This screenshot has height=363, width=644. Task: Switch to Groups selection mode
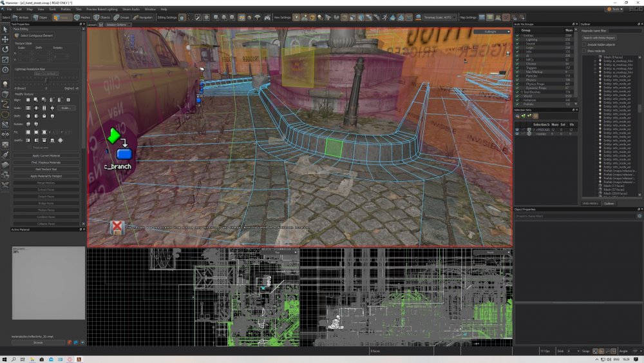122,17
